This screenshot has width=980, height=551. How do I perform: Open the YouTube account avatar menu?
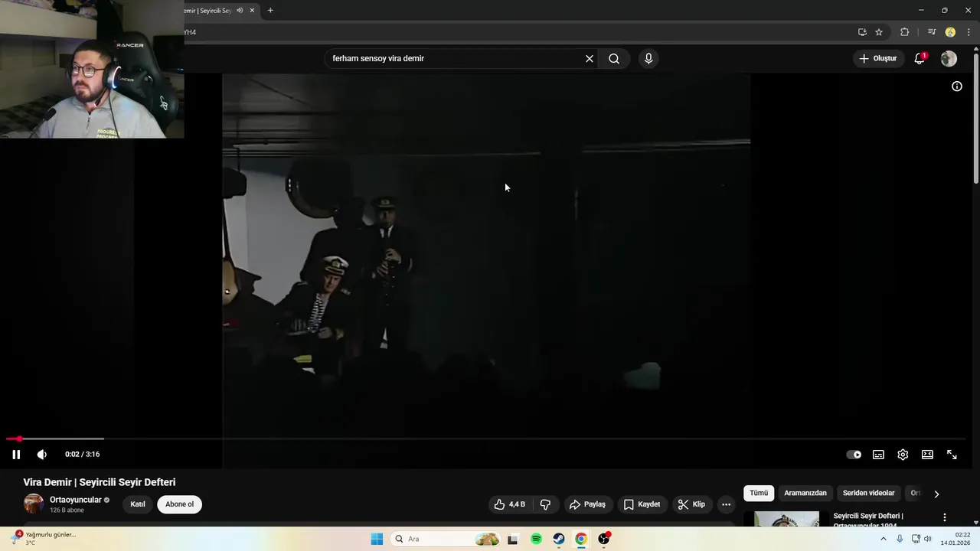click(x=949, y=59)
